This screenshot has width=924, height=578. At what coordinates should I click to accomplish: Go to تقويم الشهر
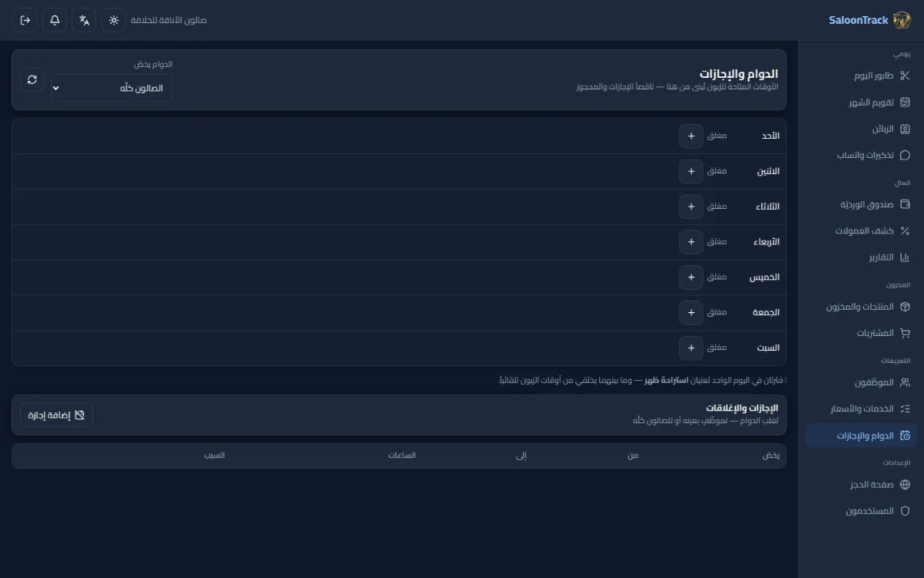click(861, 102)
